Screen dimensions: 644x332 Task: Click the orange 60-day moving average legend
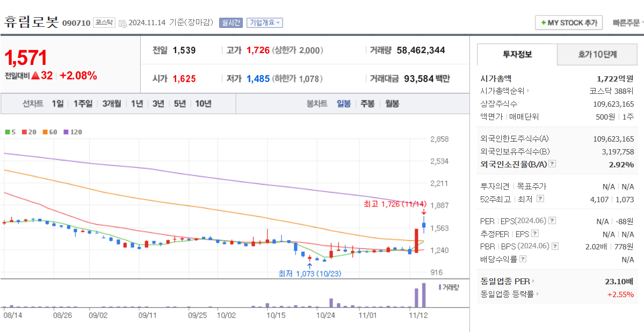(50, 132)
